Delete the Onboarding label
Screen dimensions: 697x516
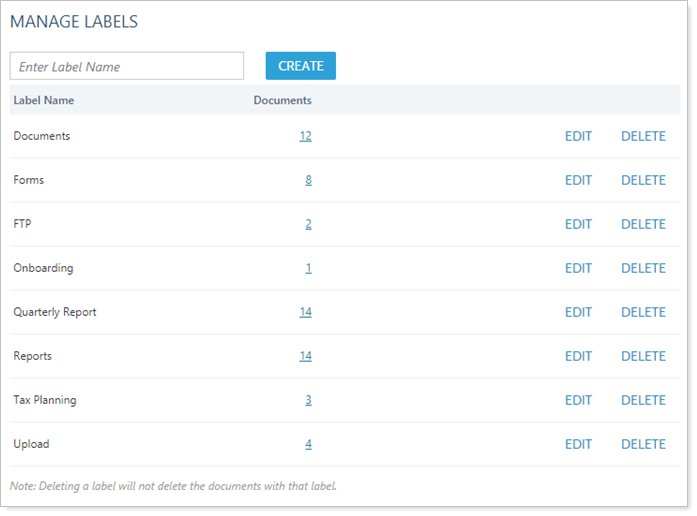click(x=643, y=268)
